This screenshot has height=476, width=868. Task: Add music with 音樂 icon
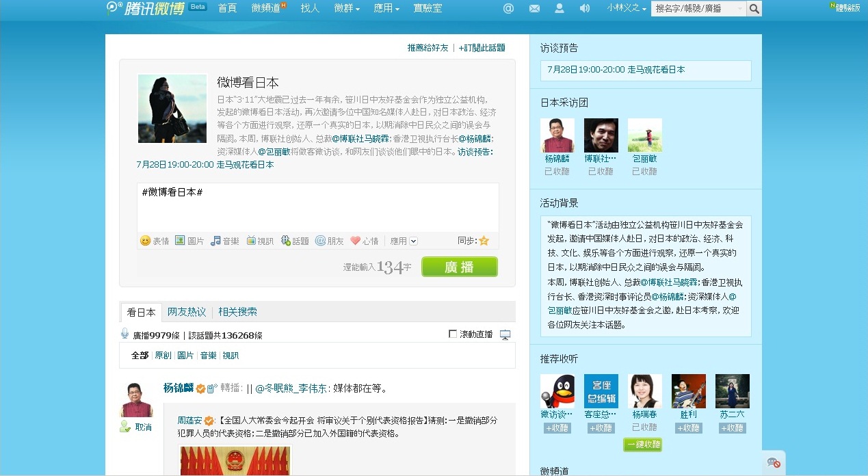pyautogui.click(x=225, y=241)
